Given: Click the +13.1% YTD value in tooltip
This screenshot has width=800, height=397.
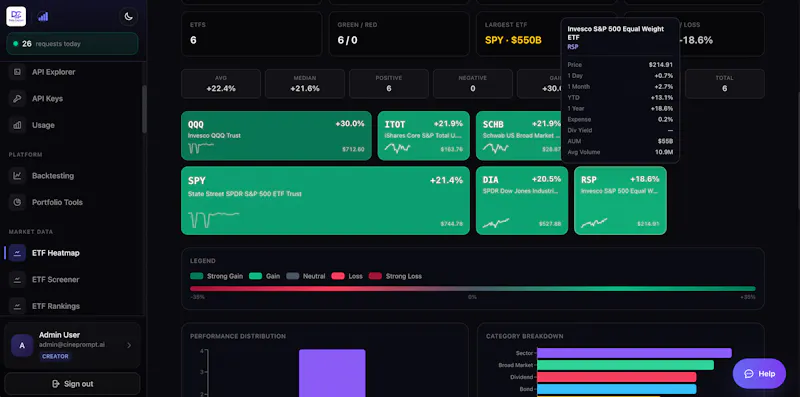Looking at the screenshot, I should click(x=662, y=97).
